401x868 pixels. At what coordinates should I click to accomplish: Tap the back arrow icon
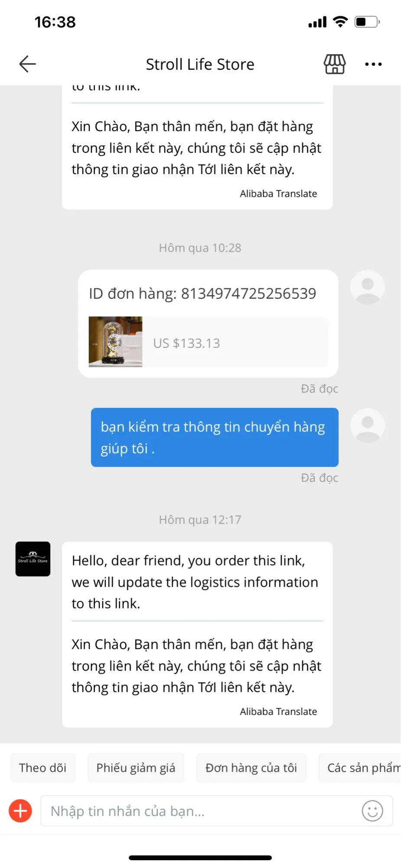pos(27,64)
